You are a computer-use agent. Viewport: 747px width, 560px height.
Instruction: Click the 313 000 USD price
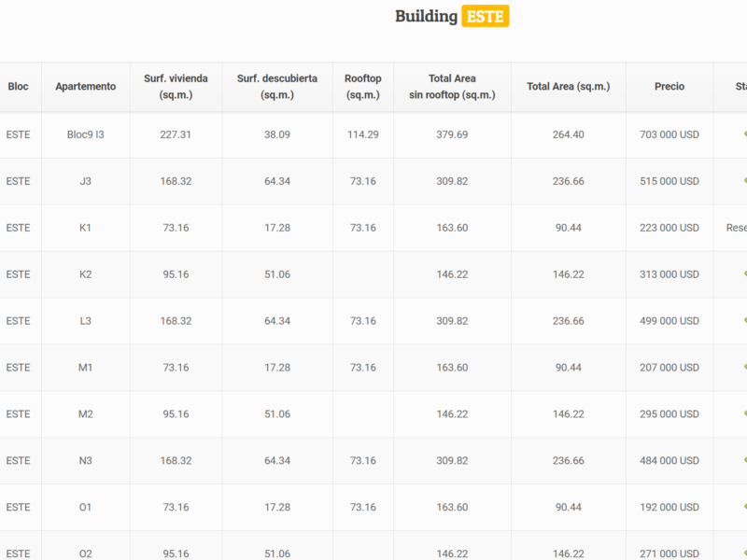pyautogui.click(x=669, y=274)
